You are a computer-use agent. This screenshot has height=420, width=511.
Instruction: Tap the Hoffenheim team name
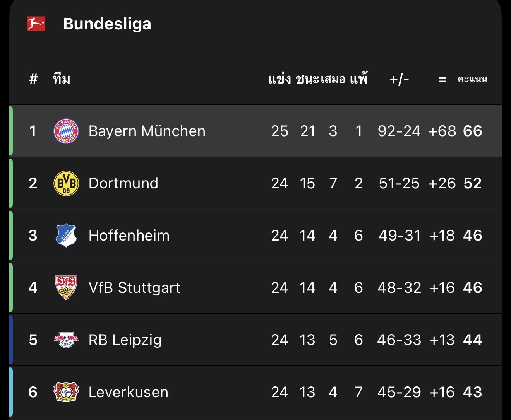tap(129, 236)
